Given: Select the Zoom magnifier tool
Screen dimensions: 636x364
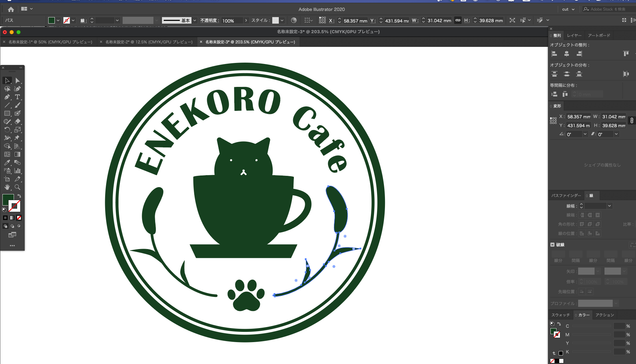Looking at the screenshot, I should click(x=17, y=187).
